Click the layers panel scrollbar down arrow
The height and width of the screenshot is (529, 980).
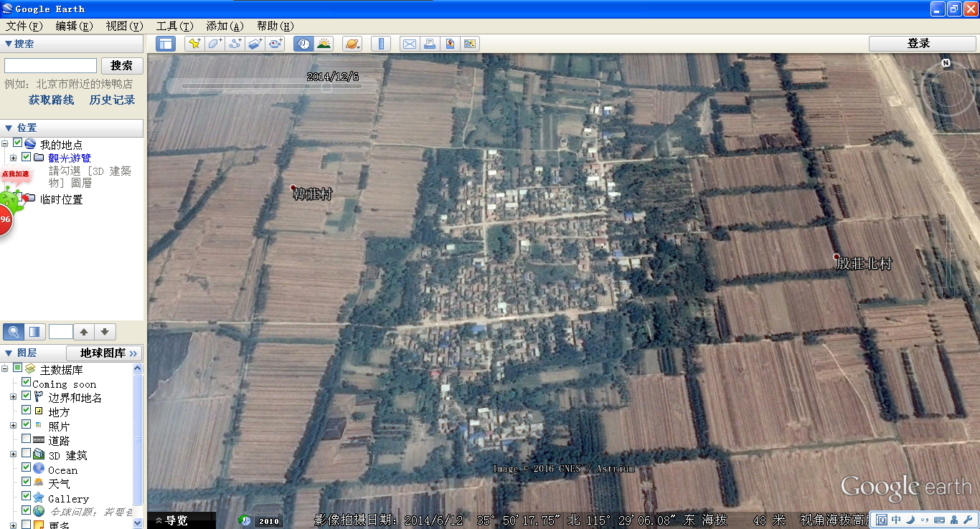(138, 524)
